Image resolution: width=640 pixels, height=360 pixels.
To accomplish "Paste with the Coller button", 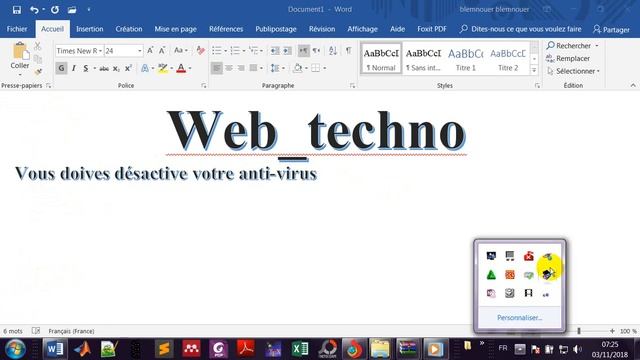I will pos(20,59).
